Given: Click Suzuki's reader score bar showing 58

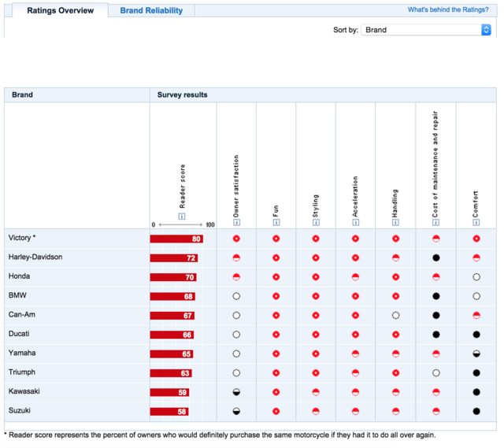Looking at the screenshot, I should pos(169,411).
